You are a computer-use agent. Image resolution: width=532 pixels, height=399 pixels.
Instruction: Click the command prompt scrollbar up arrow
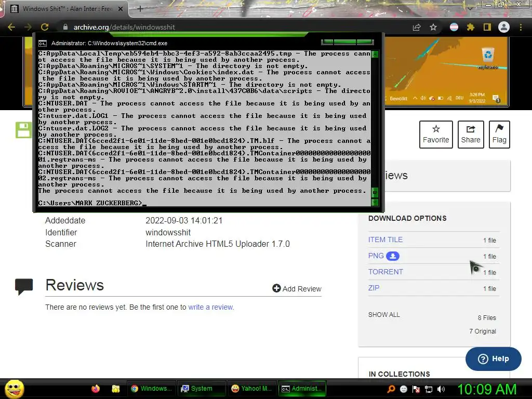(375, 54)
